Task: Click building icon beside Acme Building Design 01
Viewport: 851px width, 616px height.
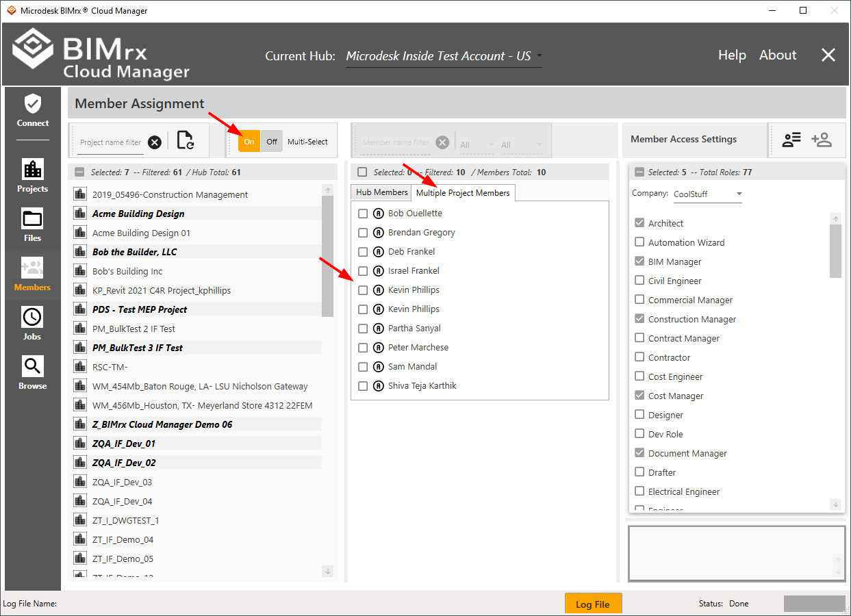Action: click(x=79, y=233)
